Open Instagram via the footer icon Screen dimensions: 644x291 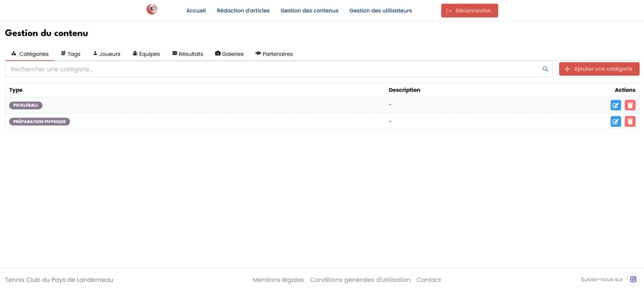coord(633,279)
